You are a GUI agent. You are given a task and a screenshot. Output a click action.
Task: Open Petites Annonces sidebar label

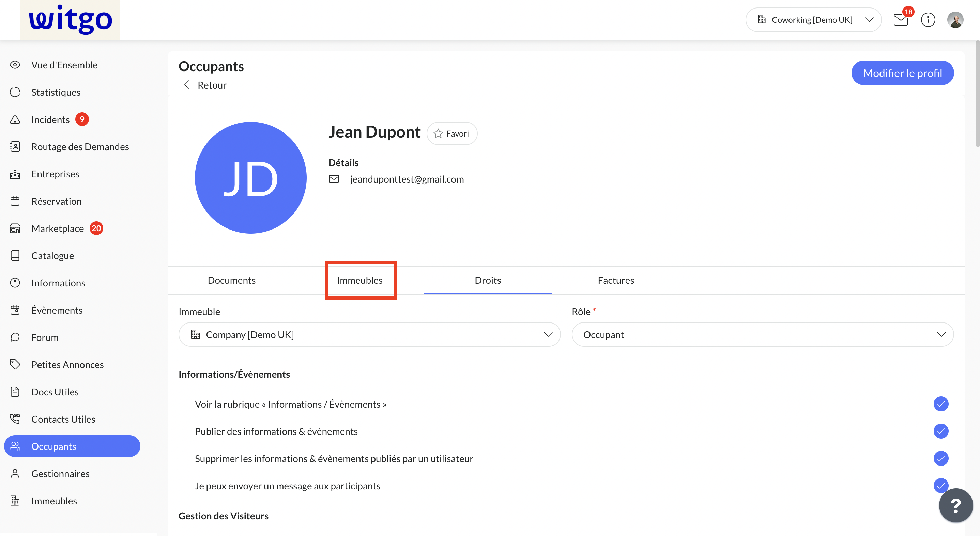67,365
